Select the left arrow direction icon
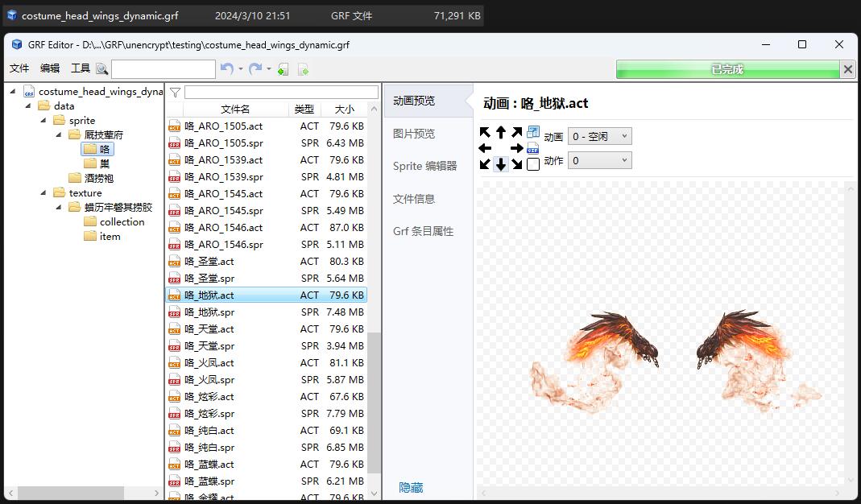 tap(485, 148)
